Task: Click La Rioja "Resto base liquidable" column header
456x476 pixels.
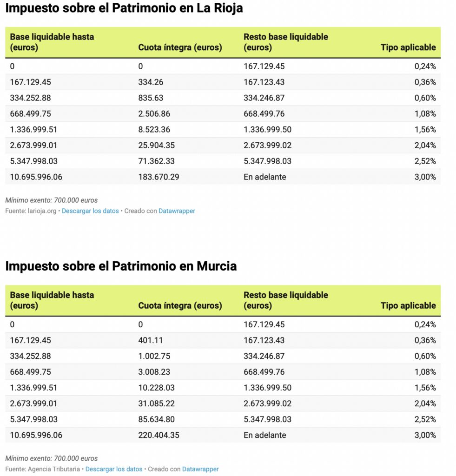Action: pyautogui.click(x=285, y=42)
